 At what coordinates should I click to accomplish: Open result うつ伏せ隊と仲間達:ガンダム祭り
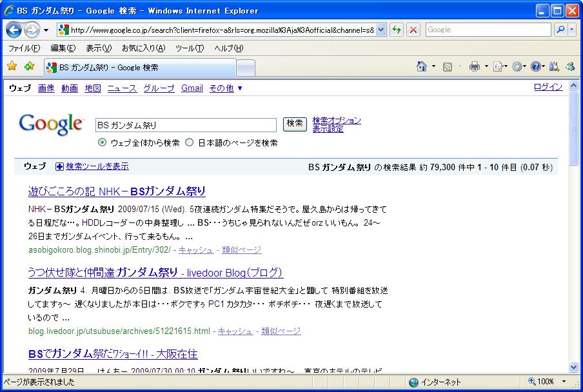(x=155, y=272)
